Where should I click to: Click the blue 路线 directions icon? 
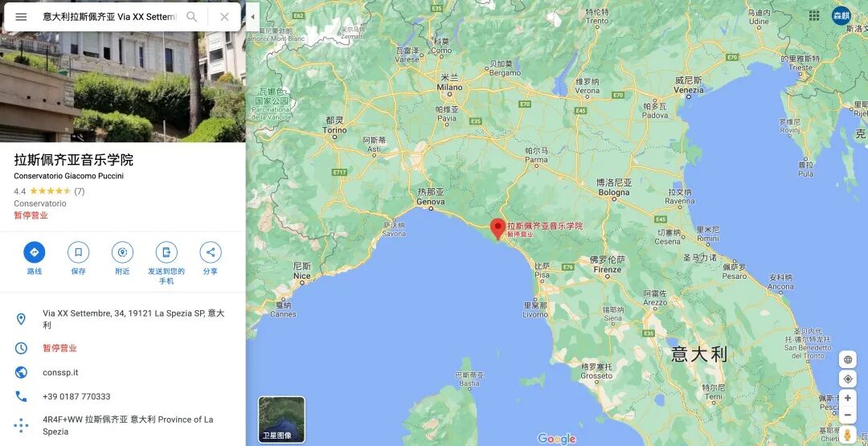[35, 252]
